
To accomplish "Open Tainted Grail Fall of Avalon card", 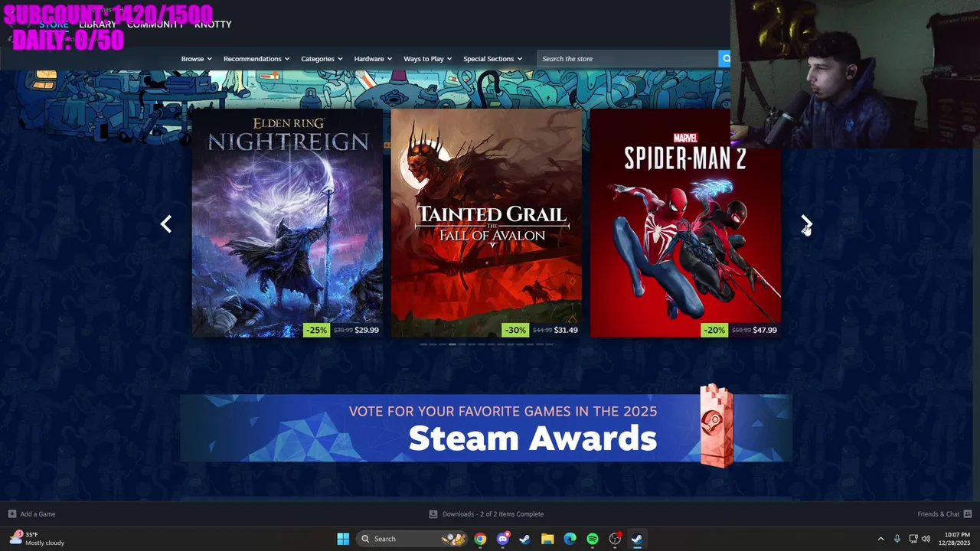I will (x=486, y=223).
